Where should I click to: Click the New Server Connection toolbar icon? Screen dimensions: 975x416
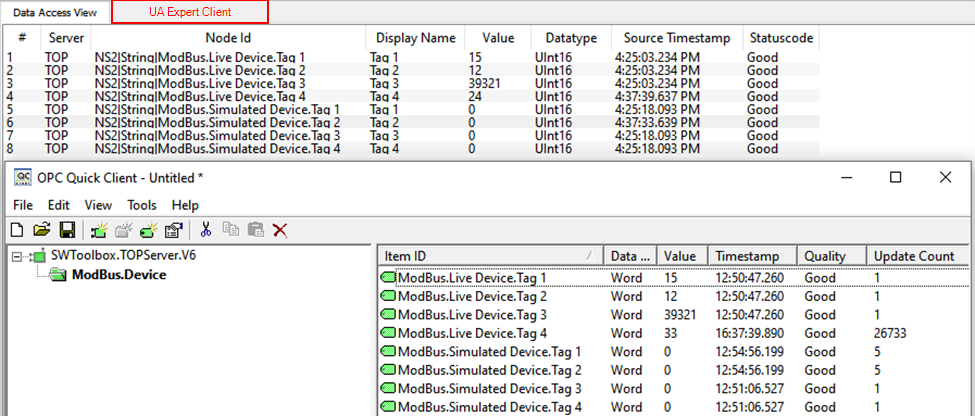click(99, 230)
